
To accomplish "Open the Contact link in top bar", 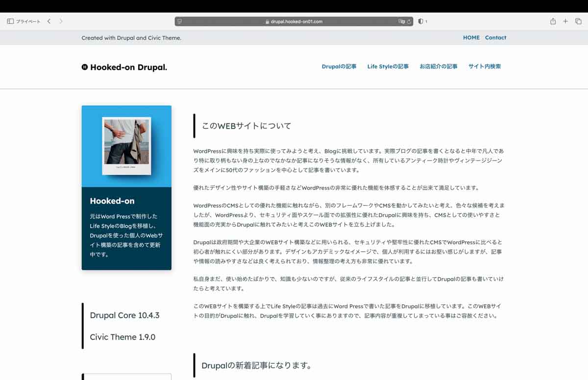I will pos(495,38).
